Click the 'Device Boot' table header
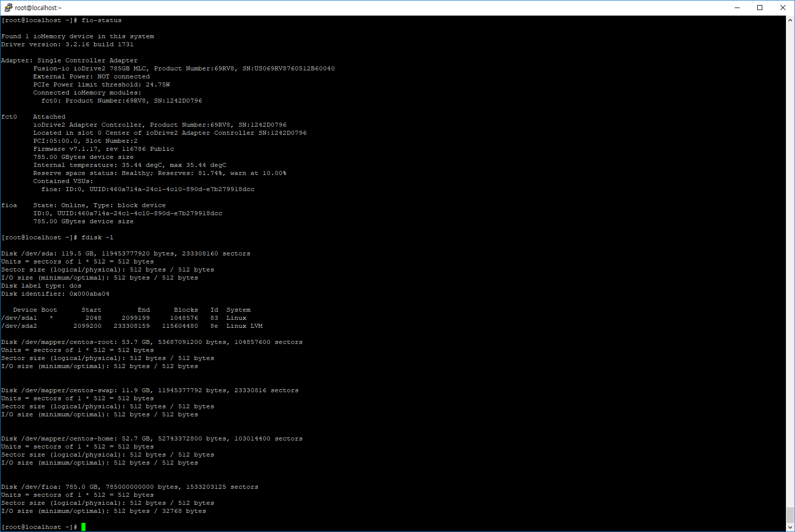Viewport: 795px width, 532px height. coord(35,310)
